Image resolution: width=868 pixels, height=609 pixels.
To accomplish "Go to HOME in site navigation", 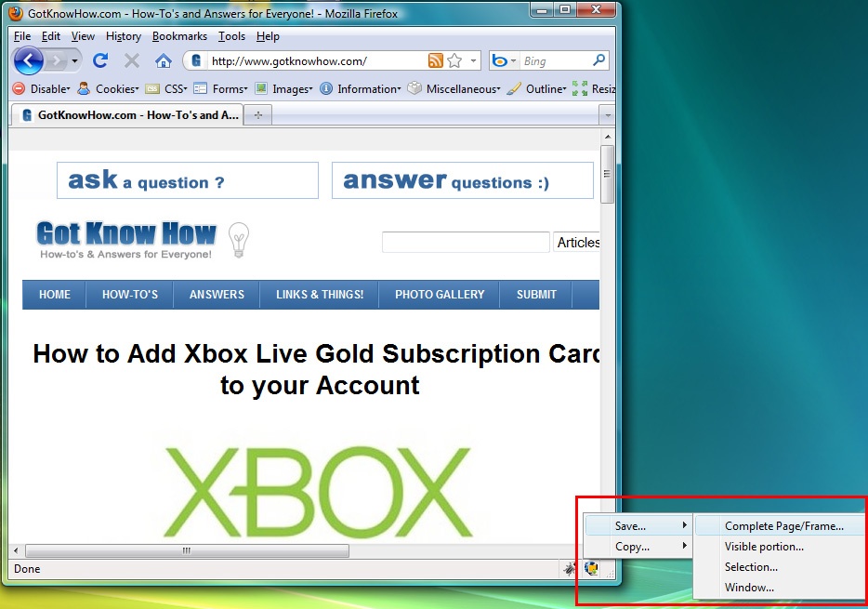I will 54,295.
